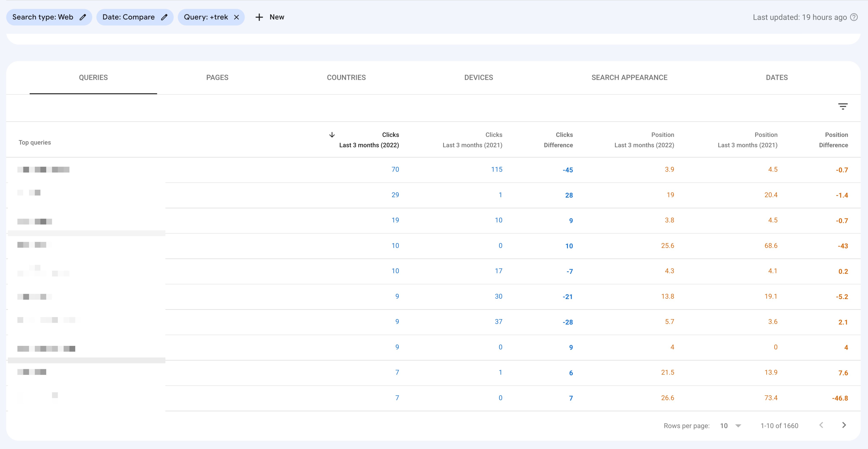Select the position difference 2.1 cell
This screenshot has width=868, height=449.
tap(843, 322)
